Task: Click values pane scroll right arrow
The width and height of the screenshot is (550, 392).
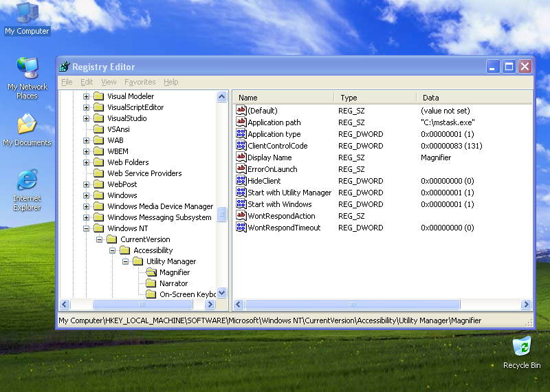Action: click(x=526, y=304)
